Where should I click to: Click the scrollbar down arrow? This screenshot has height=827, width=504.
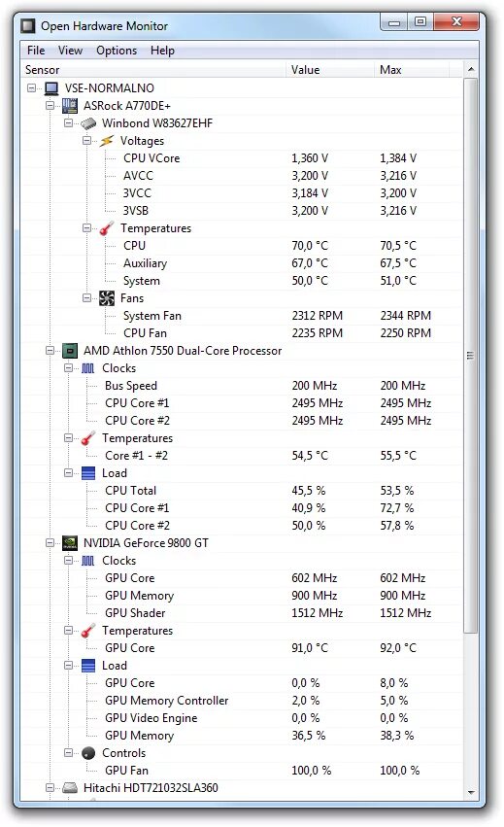point(471,793)
